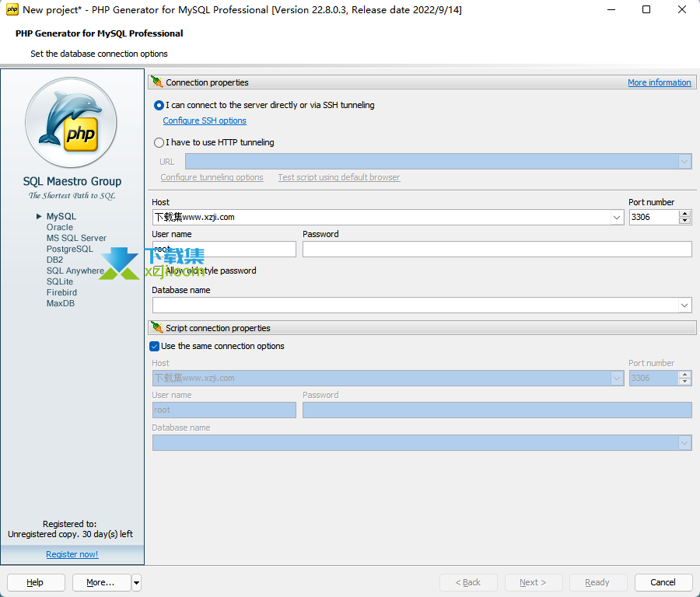Close the PHP Generator window
Image resolution: width=700 pixels, height=597 pixels.
pyautogui.click(x=681, y=9)
